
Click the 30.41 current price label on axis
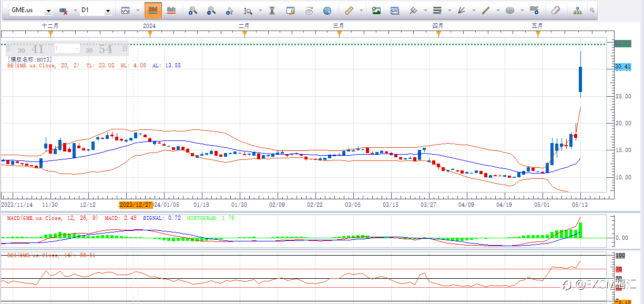(x=622, y=67)
